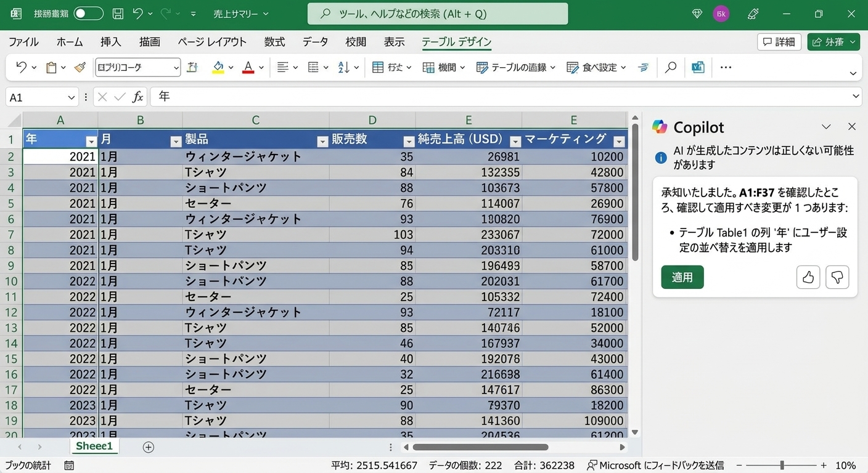Click the Redo icon in the title bar
The image size is (868, 473).
[165, 14]
